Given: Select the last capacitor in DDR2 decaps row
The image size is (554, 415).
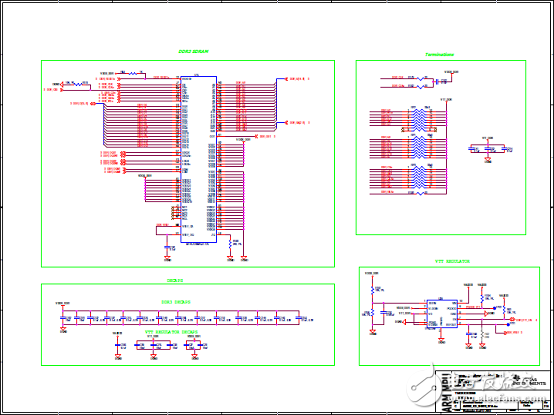Looking at the screenshot, I should pos(299,318).
